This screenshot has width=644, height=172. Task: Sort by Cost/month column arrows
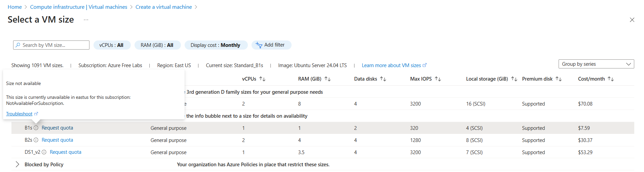611,79
